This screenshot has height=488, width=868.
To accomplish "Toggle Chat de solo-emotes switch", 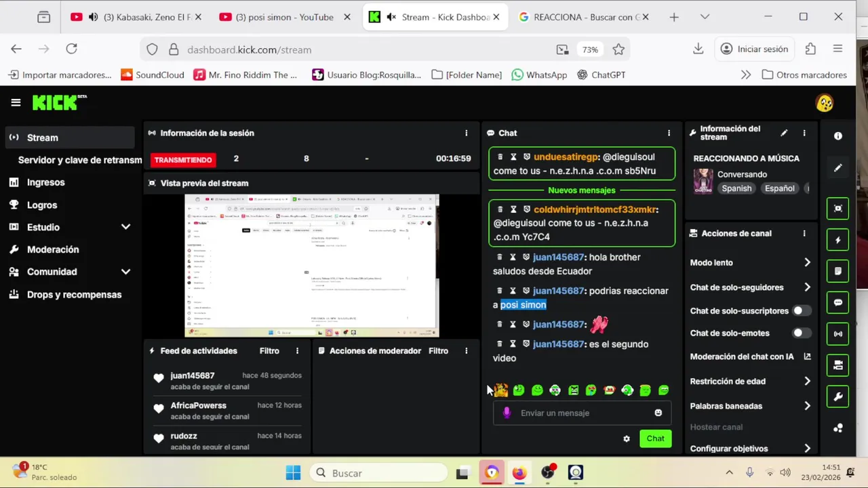I will [802, 333].
